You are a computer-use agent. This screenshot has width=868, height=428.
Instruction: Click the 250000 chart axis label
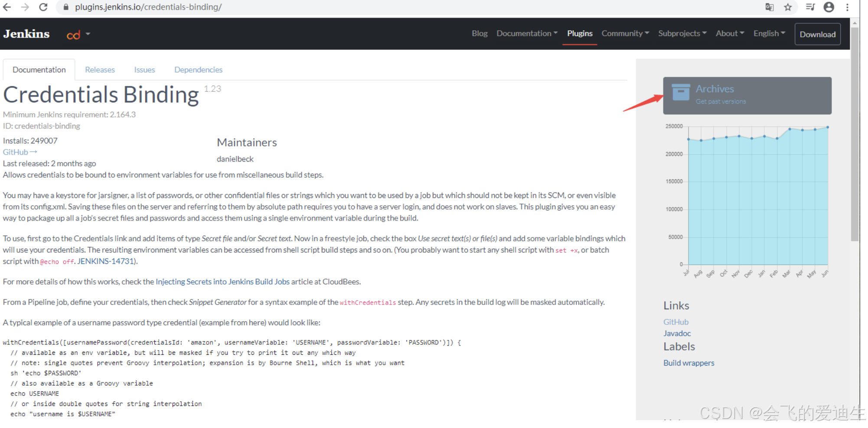pos(674,126)
